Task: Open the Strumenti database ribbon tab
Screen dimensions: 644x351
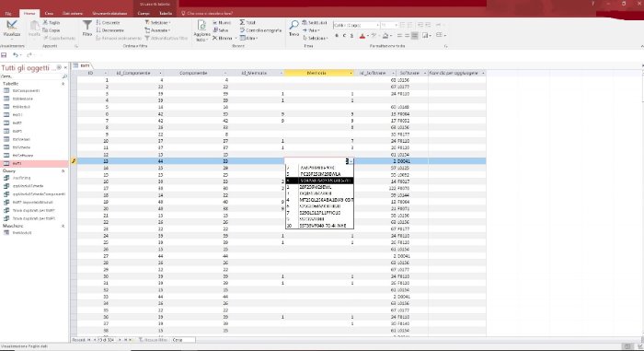Action: pos(109,14)
